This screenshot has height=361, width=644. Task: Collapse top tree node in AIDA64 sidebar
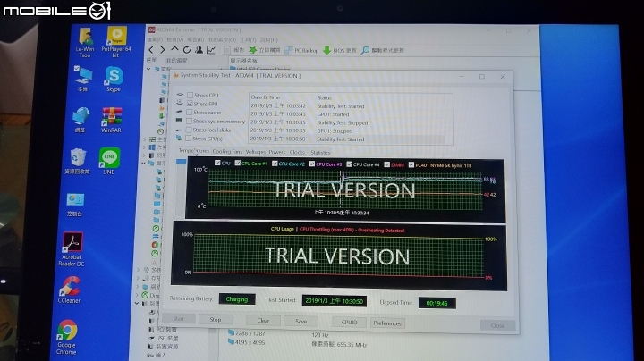click(x=148, y=69)
